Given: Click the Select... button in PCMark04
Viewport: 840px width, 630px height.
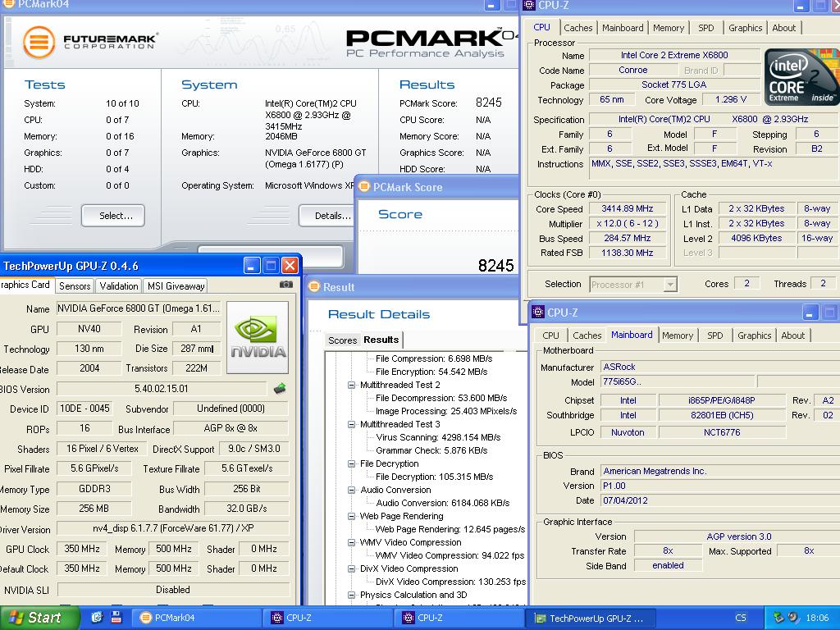Looking at the screenshot, I should point(113,216).
